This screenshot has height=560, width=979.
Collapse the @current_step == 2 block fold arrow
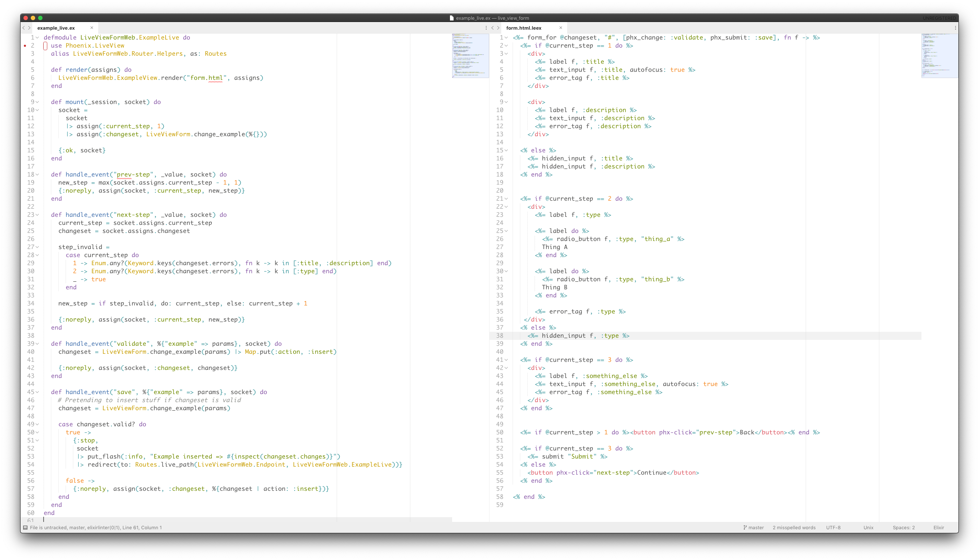click(x=506, y=199)
